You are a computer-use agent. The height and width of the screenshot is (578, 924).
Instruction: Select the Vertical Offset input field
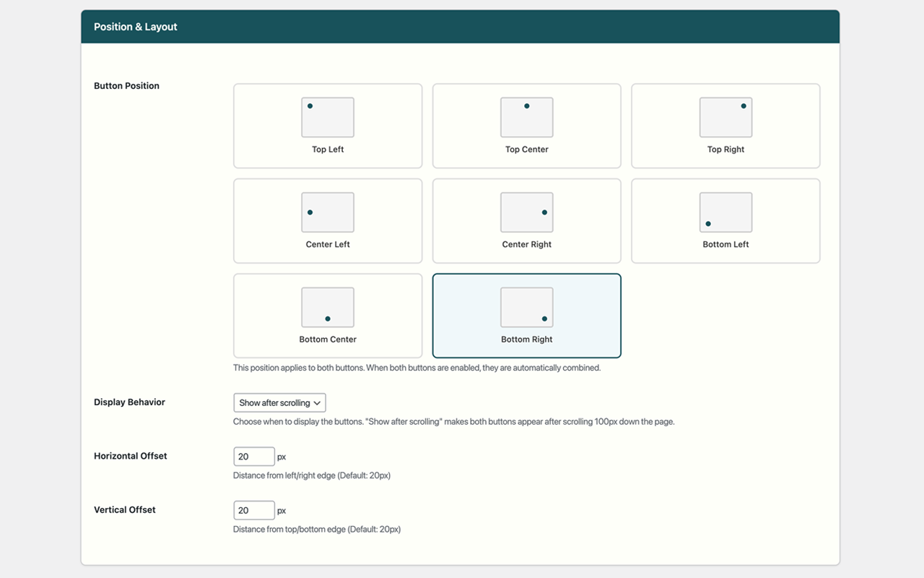253,510
